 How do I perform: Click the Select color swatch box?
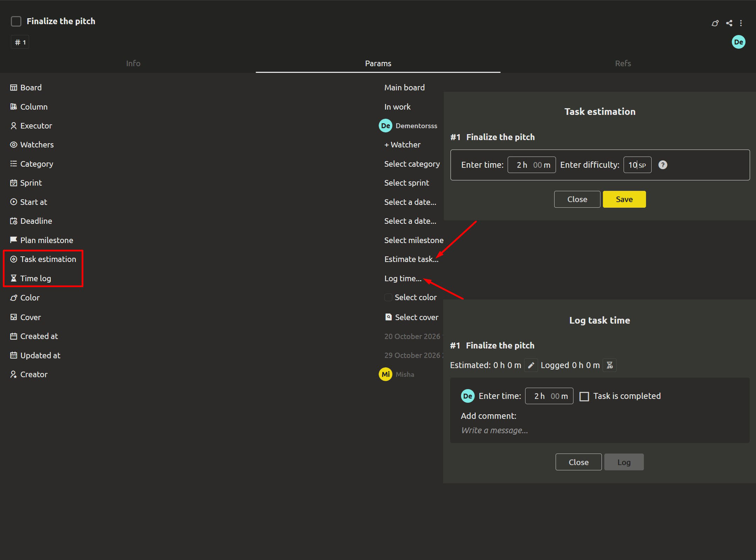pos(388,297)
